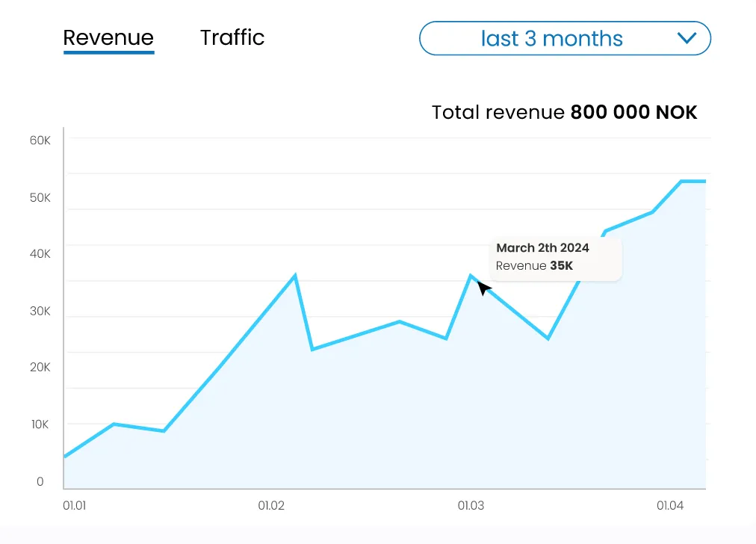The width and height of the screenshot is (756, 544).
Task: Click the first data point at 01.01
Action: (65, 455)
